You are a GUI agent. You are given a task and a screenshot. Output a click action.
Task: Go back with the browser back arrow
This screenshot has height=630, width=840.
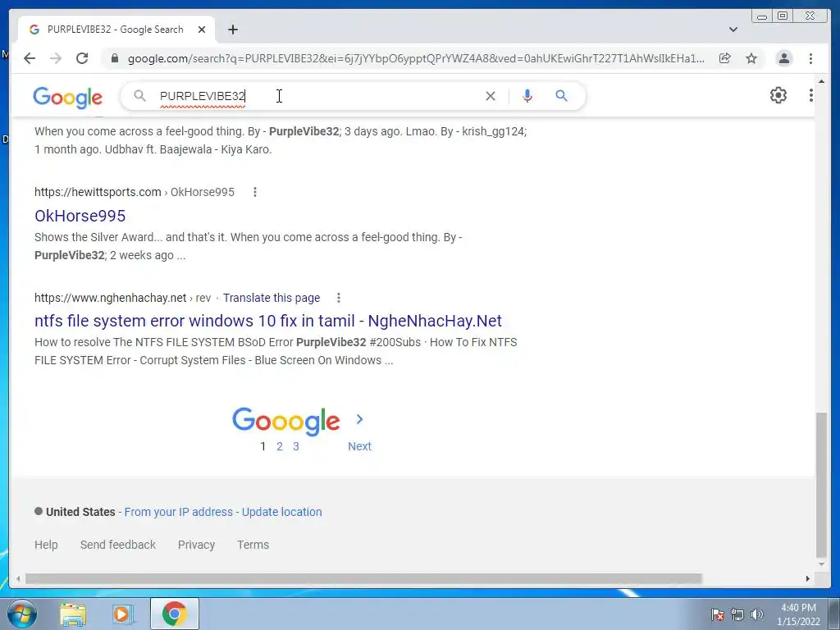pyautogui.click(x=30, y=58)
